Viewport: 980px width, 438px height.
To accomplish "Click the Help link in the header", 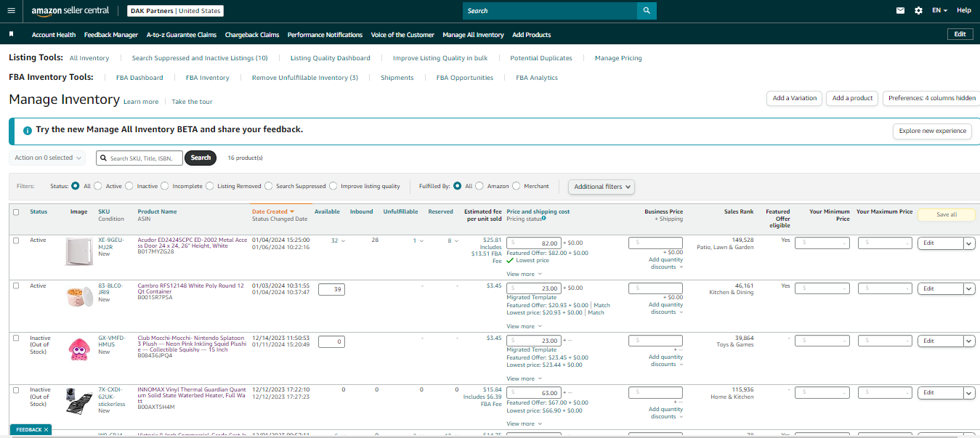I will (x=964, y=11).
